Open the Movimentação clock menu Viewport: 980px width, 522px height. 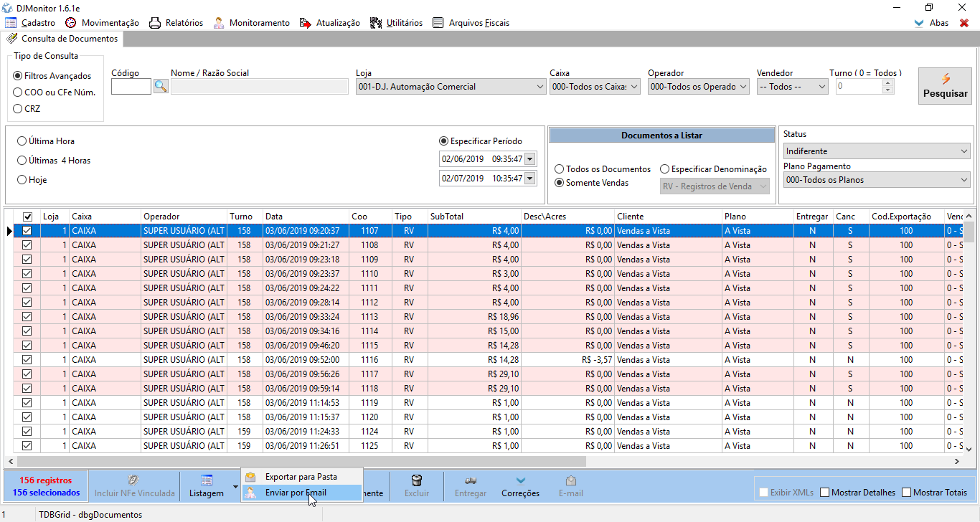coord(101,23)
